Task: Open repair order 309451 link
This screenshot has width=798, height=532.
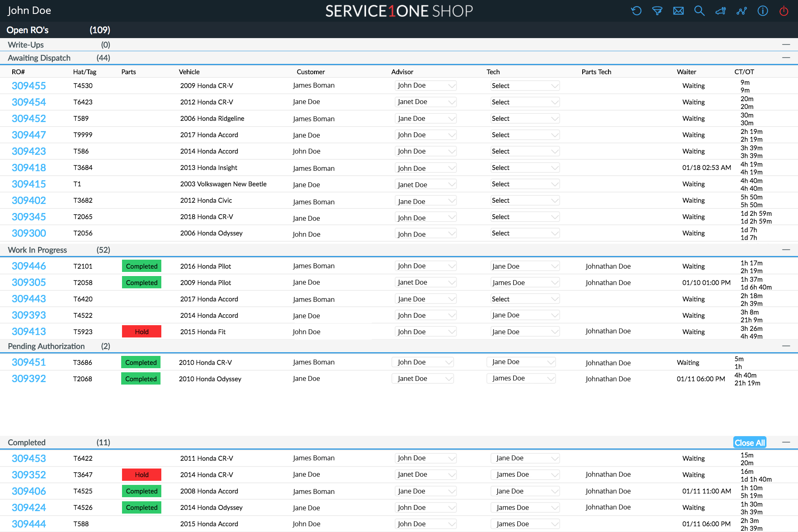Action: click(29, 362)
